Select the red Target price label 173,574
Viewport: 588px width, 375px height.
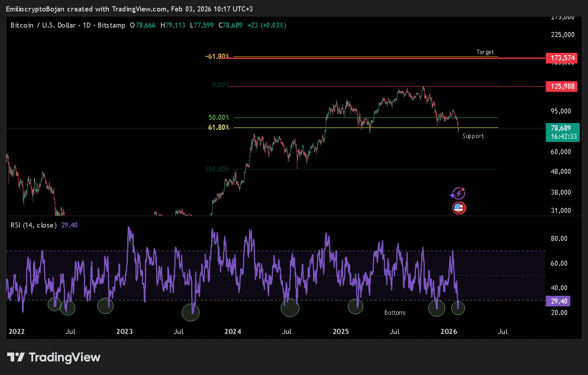coord(561,58)
